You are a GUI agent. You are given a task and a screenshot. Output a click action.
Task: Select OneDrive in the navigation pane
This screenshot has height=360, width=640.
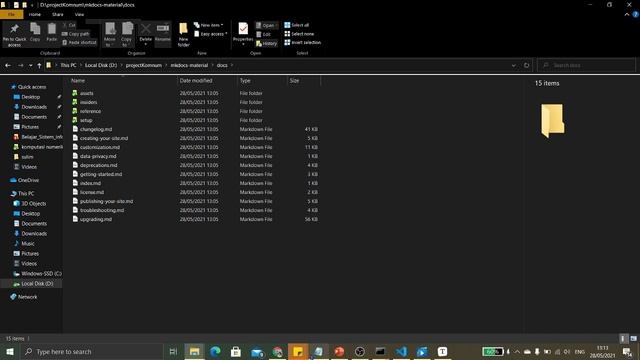click(28, 180)
